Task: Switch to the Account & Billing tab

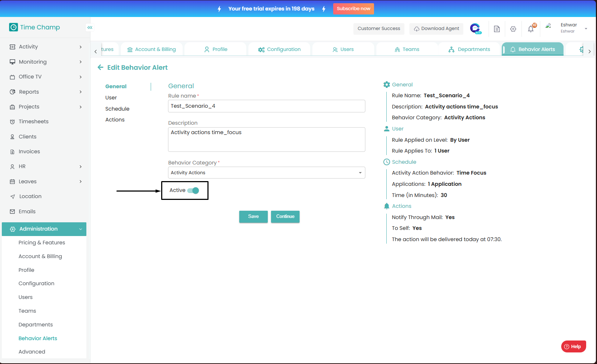Action: point(151,50)
